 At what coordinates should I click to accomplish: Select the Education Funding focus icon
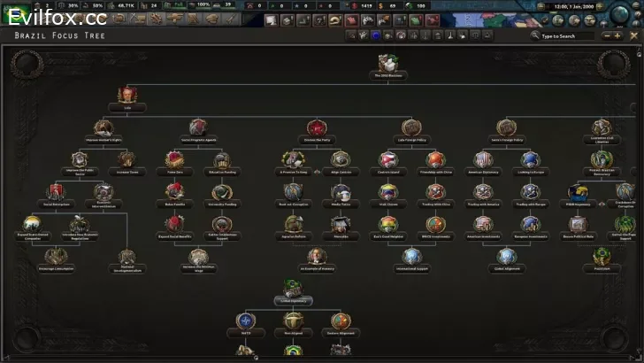click(x=221, y=158)
